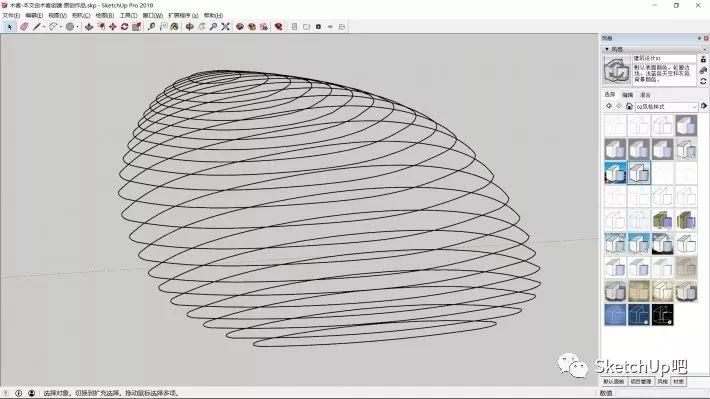Screen dimensions: 710x399
Task: Click the Zoom Extents tool
Action: [x=225, y=27]
